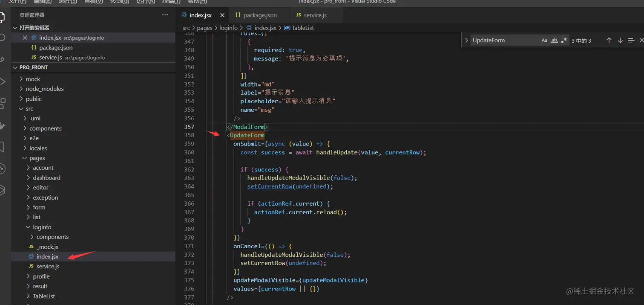Expand the e2e folder

point(34,138)
